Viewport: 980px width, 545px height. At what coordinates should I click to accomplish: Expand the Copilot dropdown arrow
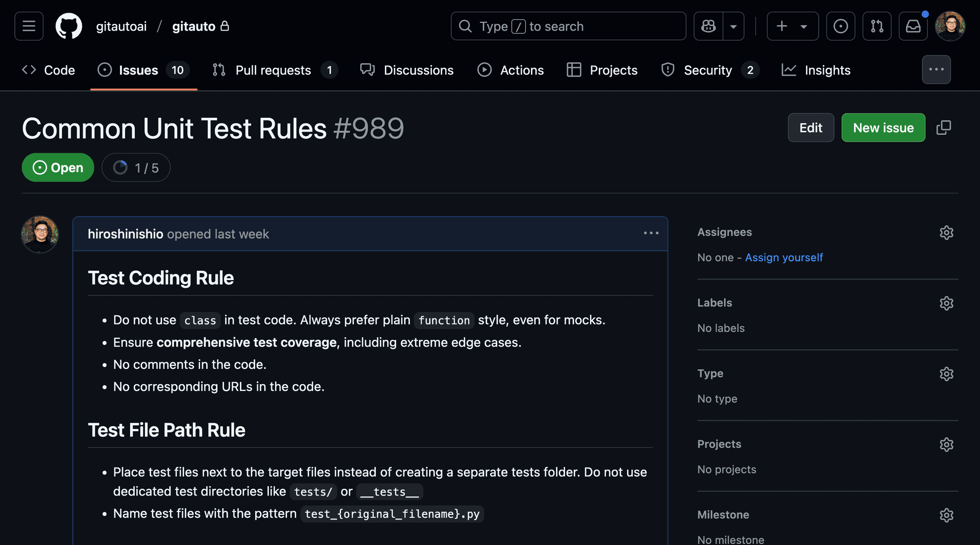pyautogui.click(x=733, y=26)
